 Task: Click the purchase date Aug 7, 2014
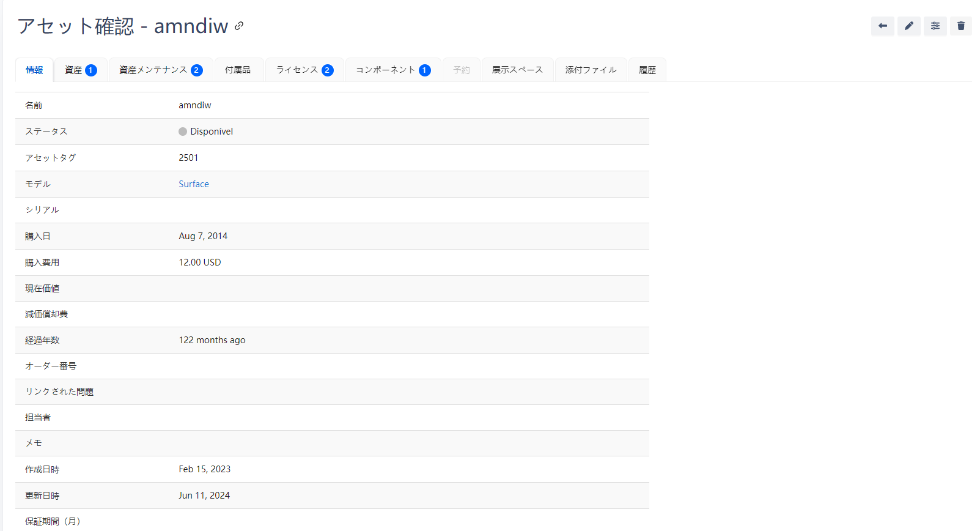203,236
